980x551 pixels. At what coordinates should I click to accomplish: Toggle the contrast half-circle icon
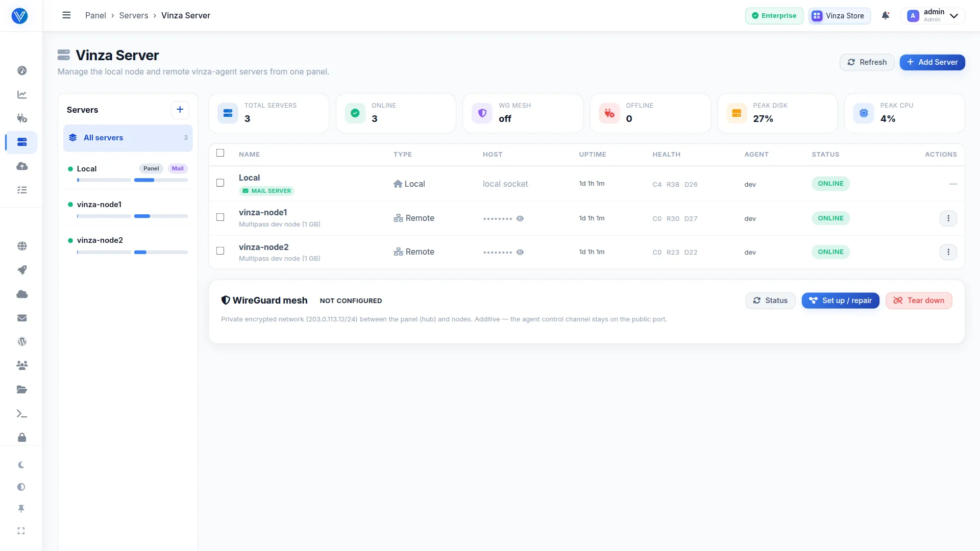(x=21, y=487)
